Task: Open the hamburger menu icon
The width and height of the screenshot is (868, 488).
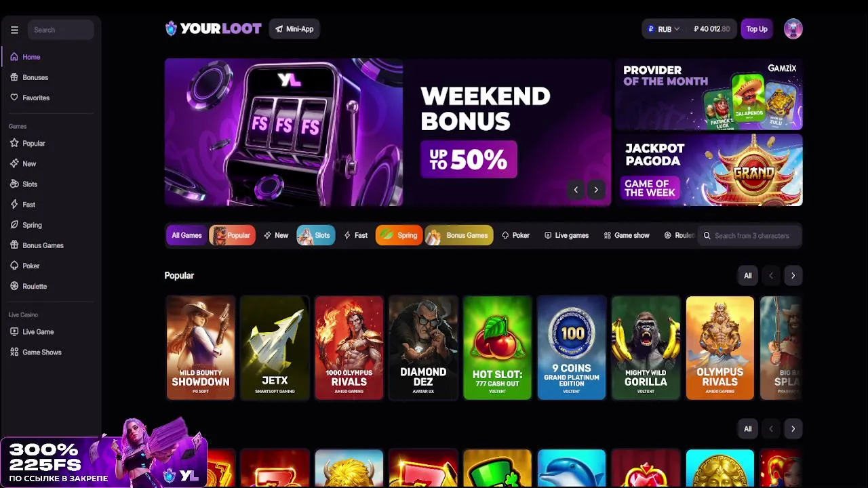Action: click(x=14, y=30)
